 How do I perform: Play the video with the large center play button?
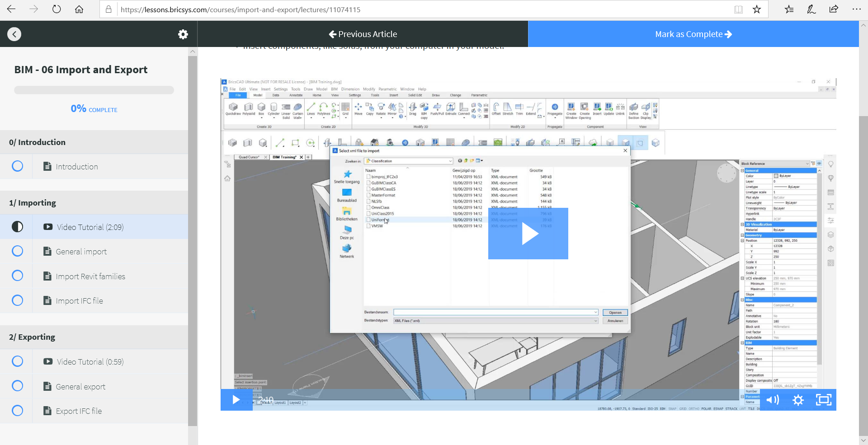[x=528, y=234]
